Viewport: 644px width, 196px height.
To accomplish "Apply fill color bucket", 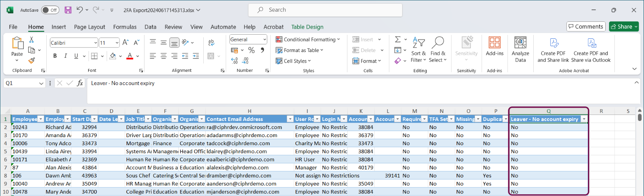I will tap(113, 56).
